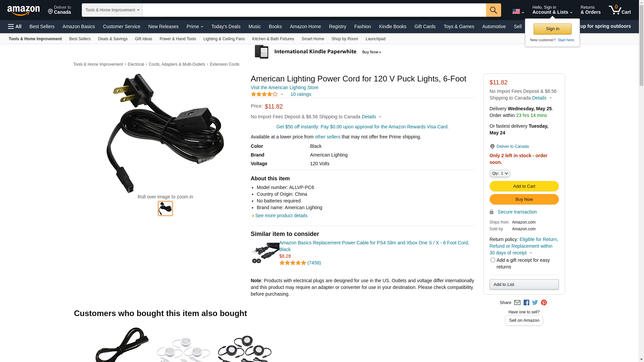This screenshot has height=362, width=644.
Task: Click the Amazon logo
Action: [23, 10]
